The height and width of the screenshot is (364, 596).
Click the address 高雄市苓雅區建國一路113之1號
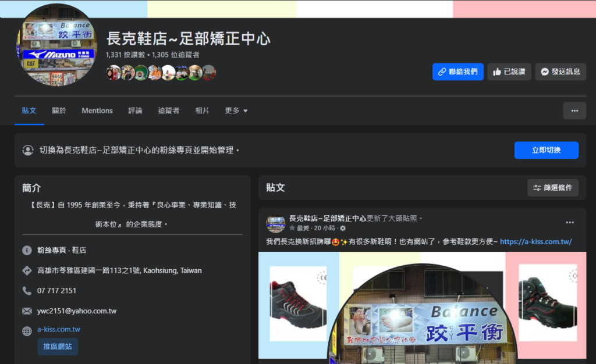point(119,270)
